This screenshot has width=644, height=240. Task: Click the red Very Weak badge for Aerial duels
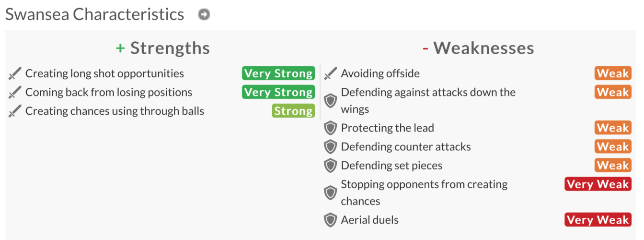tap(598, 220)
